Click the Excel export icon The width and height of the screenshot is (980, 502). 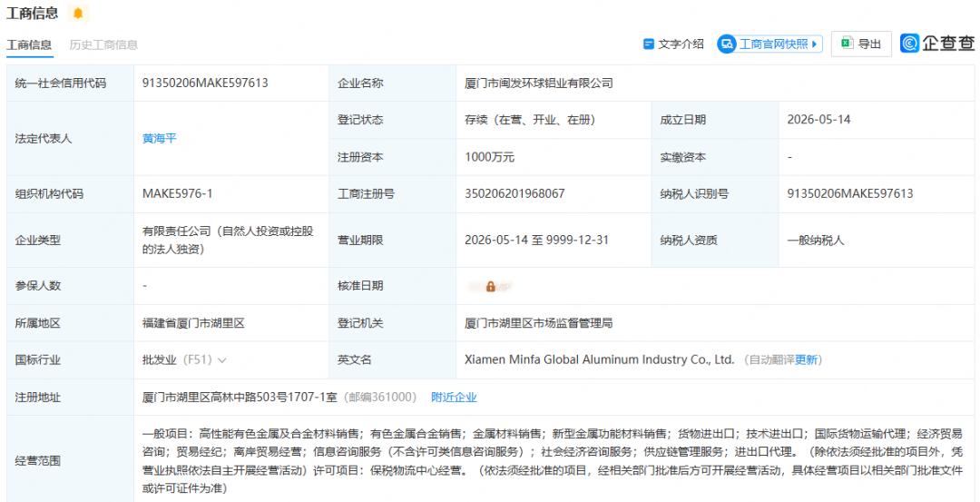[x=847, y=44]
